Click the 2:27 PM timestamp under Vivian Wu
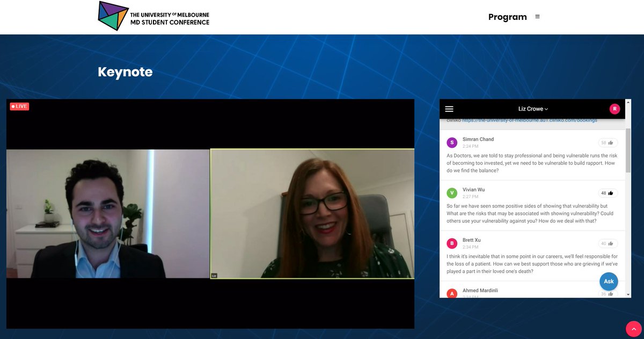The height and width of the screenshot is (339, 644). pos(470,197)
